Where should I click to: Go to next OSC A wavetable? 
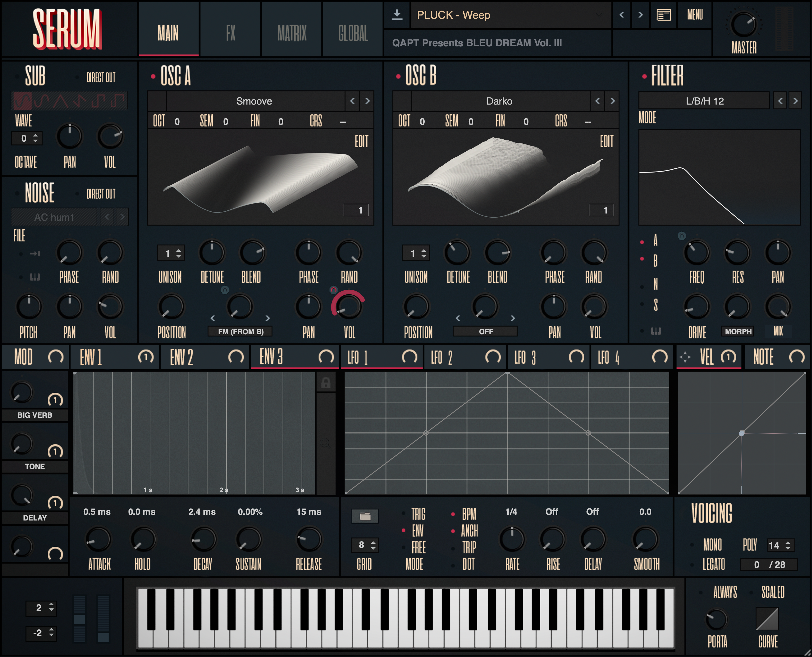(x=367, y=101)
